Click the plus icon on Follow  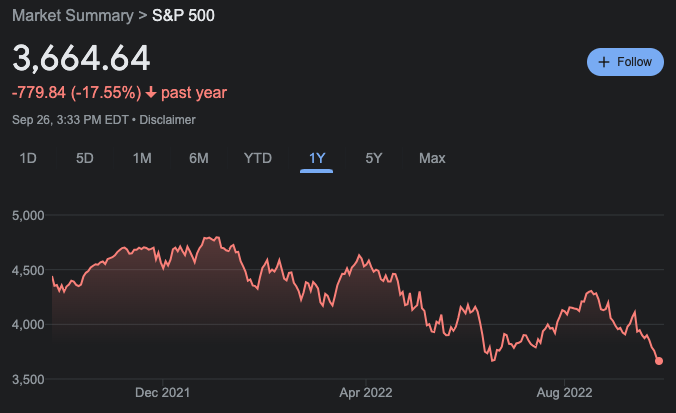(603, 61)
